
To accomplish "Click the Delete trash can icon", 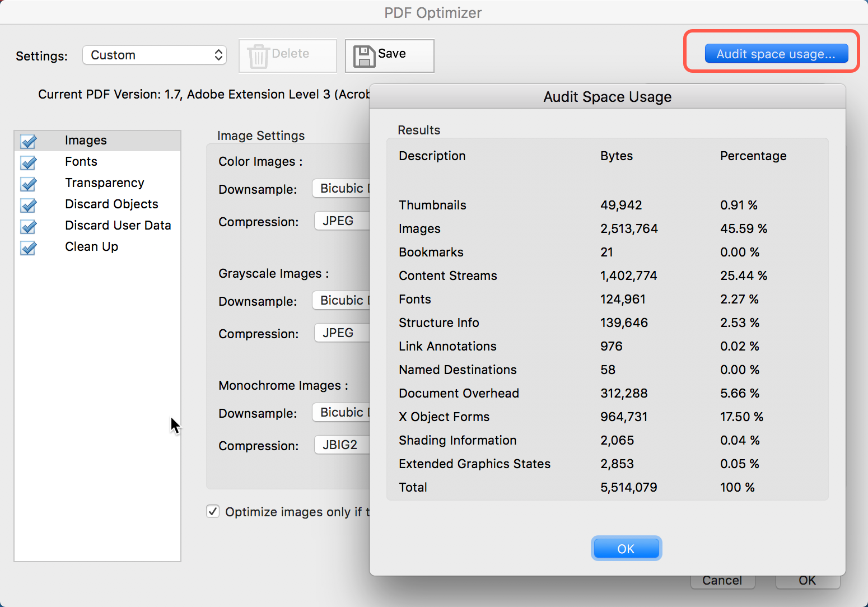I will click(x=258, y=56).
